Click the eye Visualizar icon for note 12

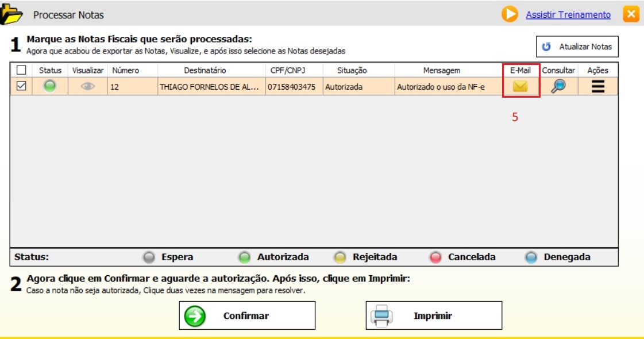87,87
